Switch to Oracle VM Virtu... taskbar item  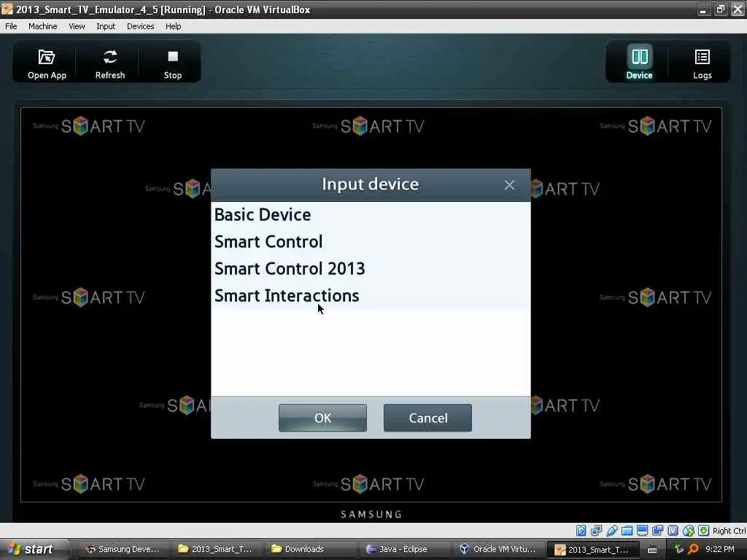pos(498,549)
